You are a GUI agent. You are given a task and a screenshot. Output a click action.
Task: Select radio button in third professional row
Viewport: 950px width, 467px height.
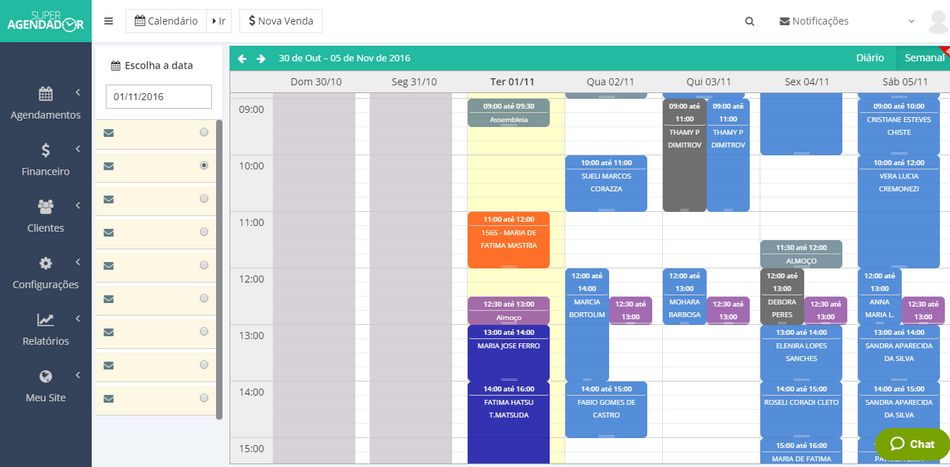coord(204,198)
